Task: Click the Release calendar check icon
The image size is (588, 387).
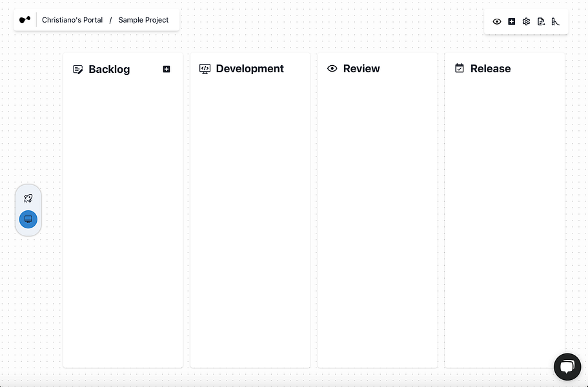Action: point(460,68)
